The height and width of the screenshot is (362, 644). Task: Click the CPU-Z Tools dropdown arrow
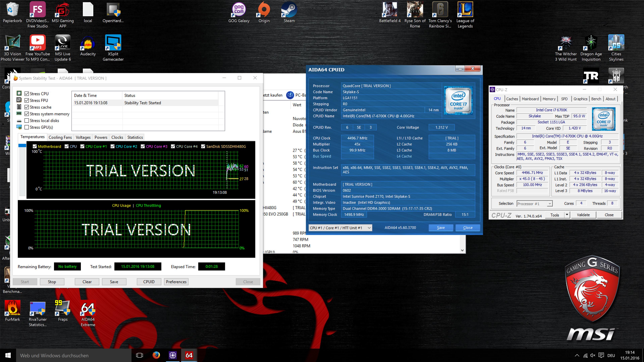(567, 215)
